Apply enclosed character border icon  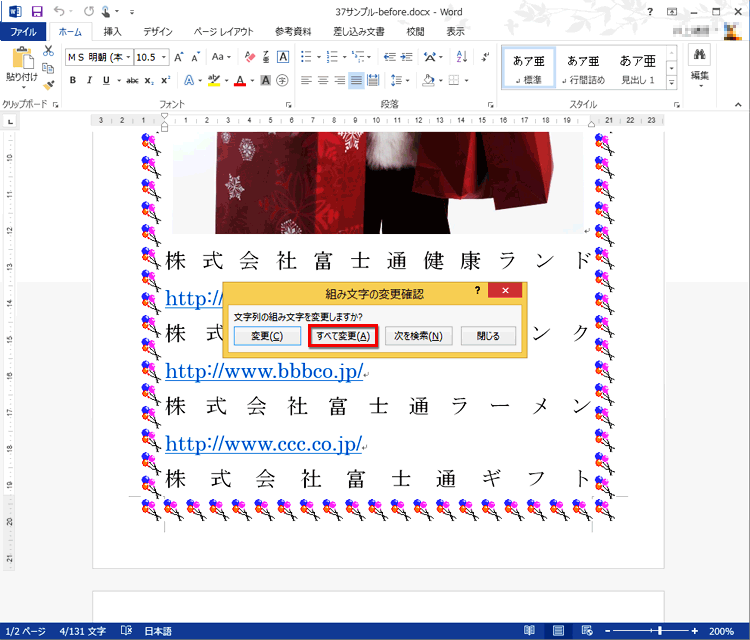point(283,57)
